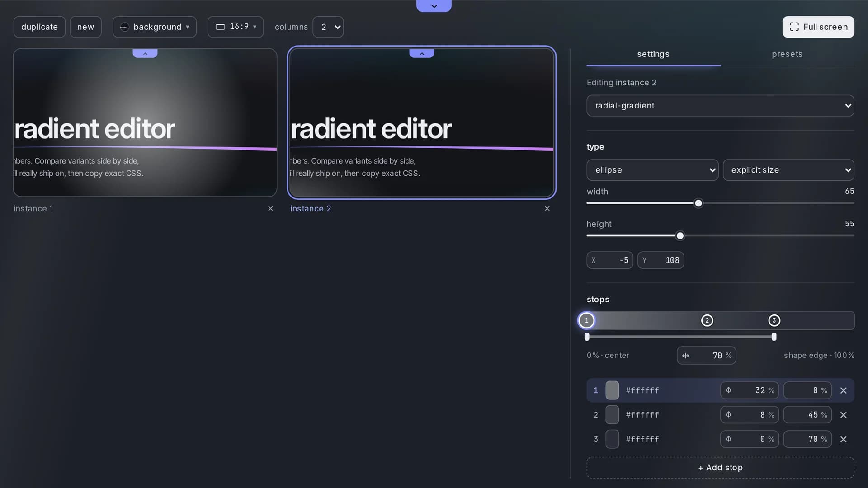Delete stop 2 using its X
This screenshot has width=868, height=488.
pyautogui.click(x=843, y=415)
